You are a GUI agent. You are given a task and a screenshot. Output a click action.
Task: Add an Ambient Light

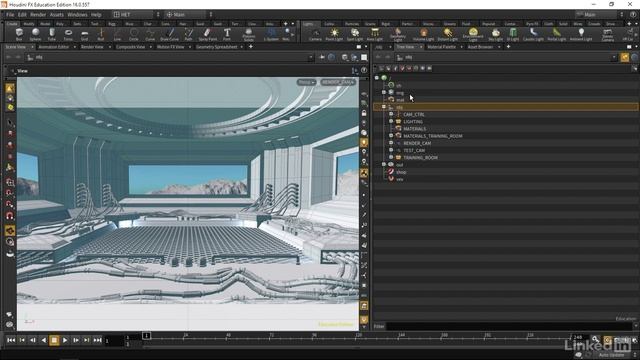coord(581,34)
